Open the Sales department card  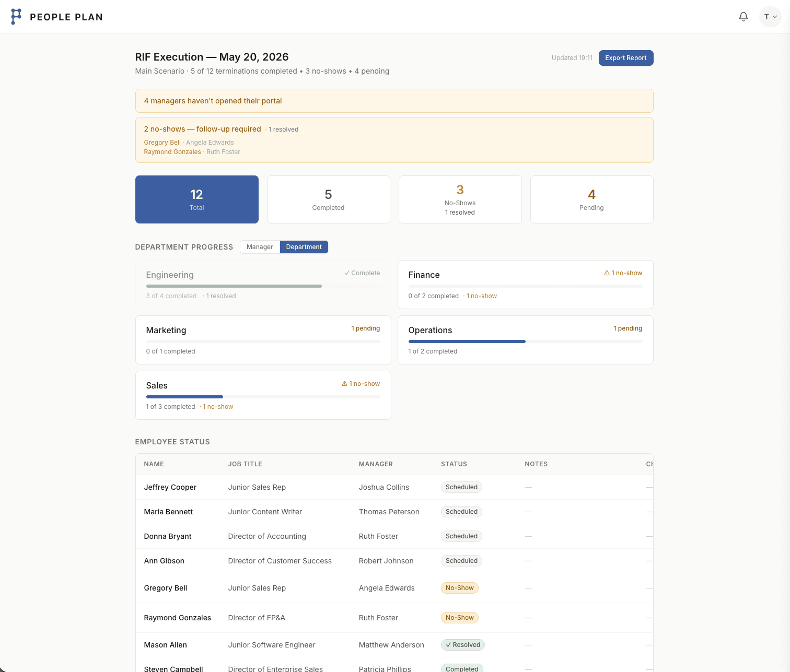pyautogui.click(x=263, y=395)
